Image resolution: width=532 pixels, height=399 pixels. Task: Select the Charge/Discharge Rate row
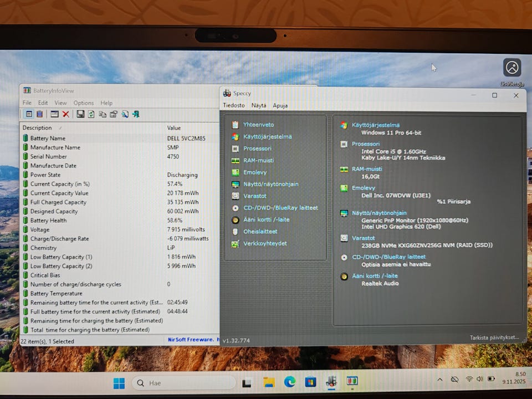(x=120, y=239)
